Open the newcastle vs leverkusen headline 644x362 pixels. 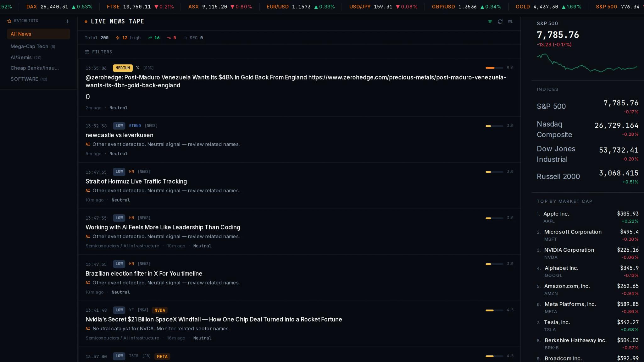(x=119, y=135)
